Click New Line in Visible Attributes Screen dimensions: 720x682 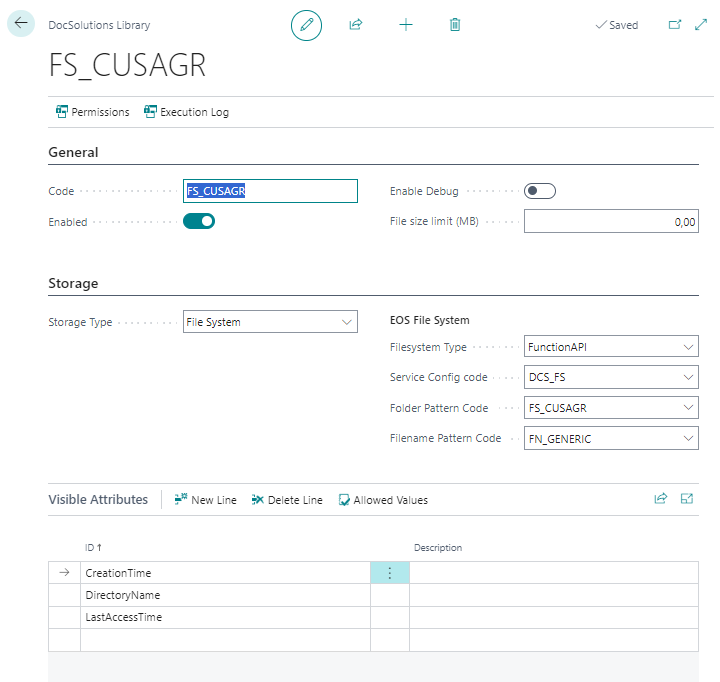pyautogui.click(x=205, y=500)
